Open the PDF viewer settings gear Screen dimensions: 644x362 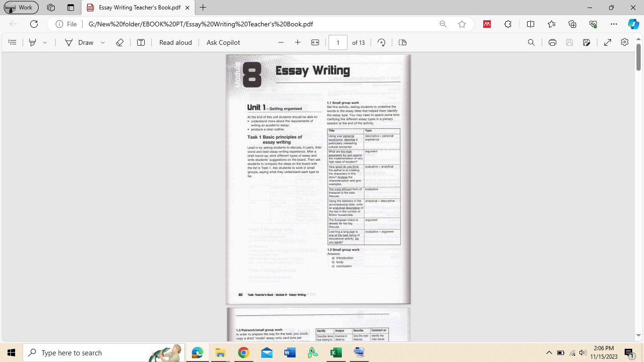click(624, 42)
